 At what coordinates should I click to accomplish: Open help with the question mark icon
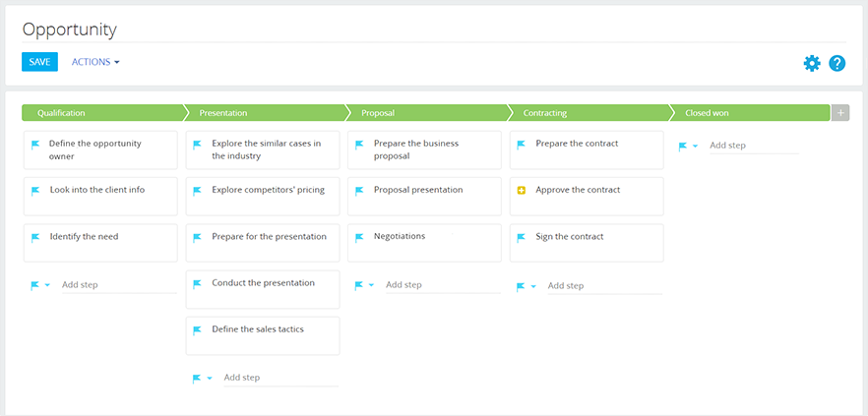837,64
